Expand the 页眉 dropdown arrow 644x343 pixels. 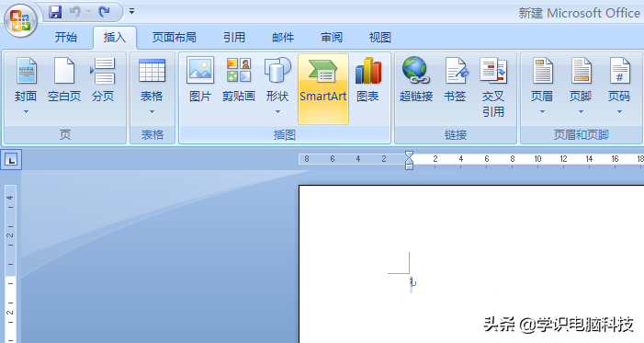pos(542,111)
